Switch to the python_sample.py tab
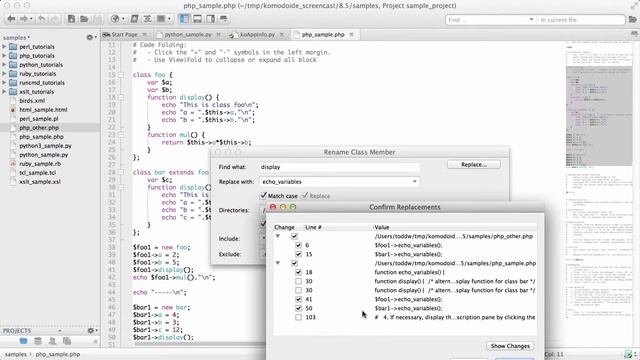 (188, 35)
